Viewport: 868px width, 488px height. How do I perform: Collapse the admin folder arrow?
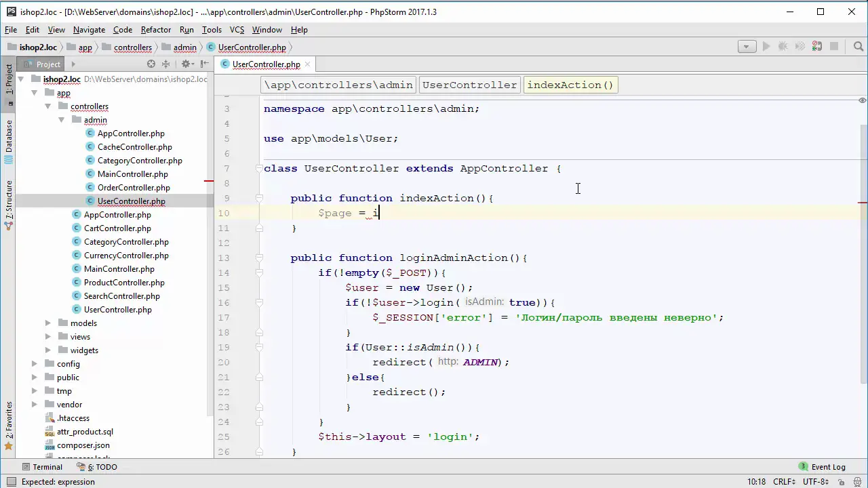pos(62,120)
